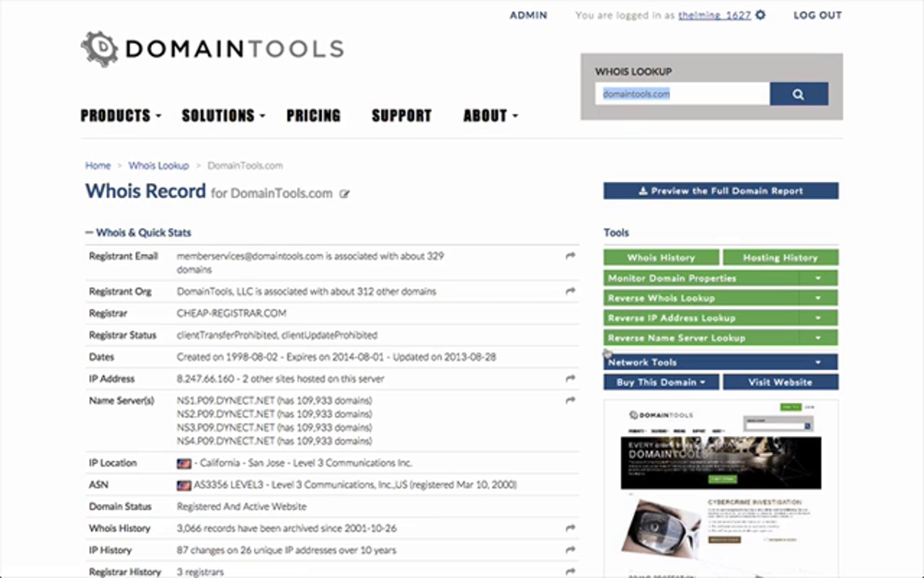Open the Pricing page from navigation
This screenshot has height=578, width=924.
[313, 116]
